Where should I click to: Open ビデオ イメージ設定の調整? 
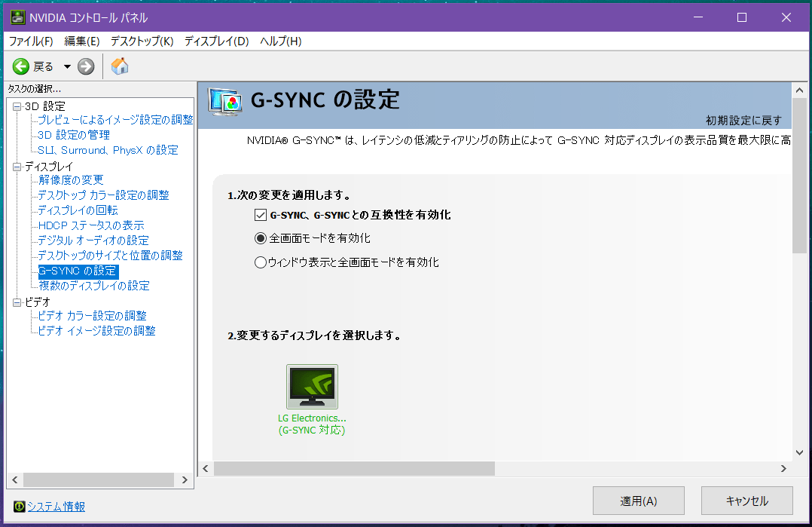click(97, 331)
